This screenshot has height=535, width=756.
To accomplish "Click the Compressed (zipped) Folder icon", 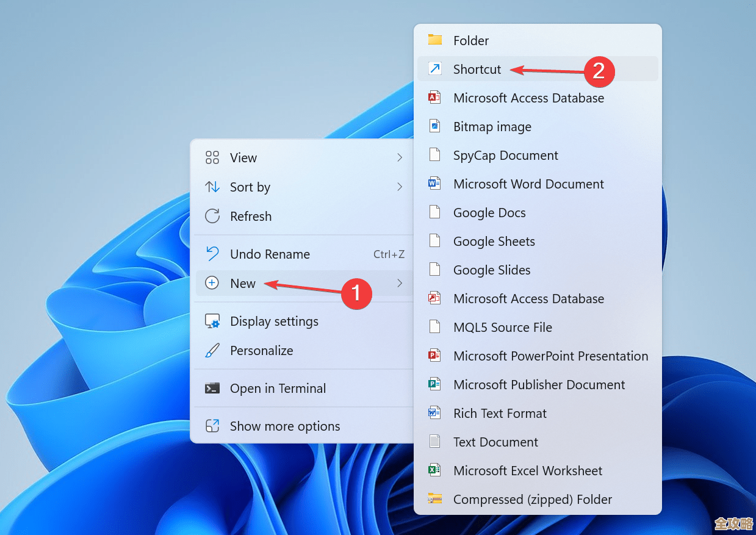I will pyautogui.click(x=436, y=499).
